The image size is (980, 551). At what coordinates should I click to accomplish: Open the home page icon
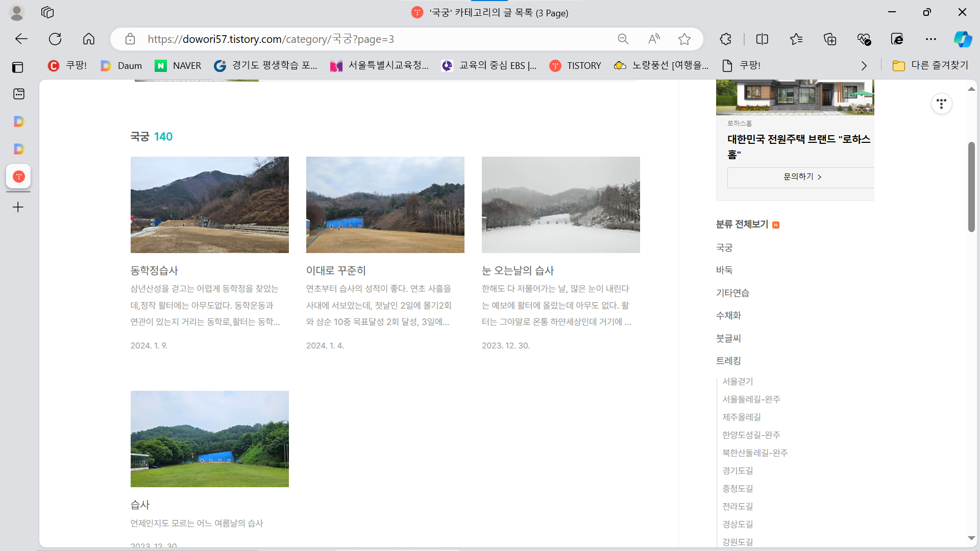(x=89, y=39)
